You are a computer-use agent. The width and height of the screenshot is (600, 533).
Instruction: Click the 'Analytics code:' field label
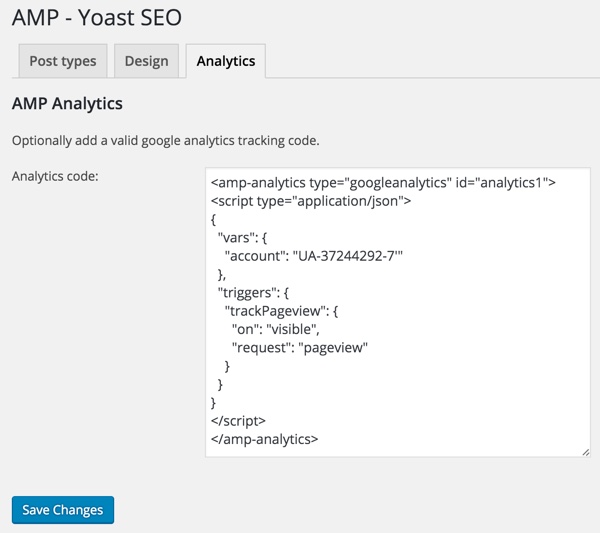click(62, 177)
